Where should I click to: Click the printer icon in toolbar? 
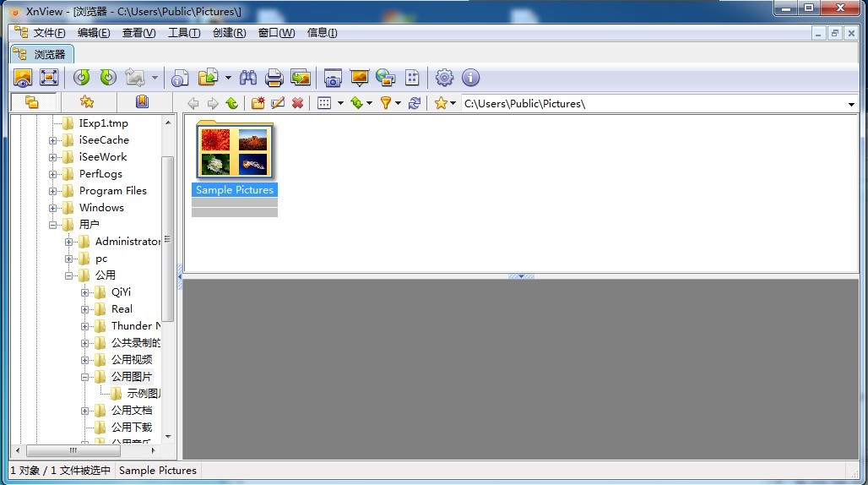tap(274, 78)
